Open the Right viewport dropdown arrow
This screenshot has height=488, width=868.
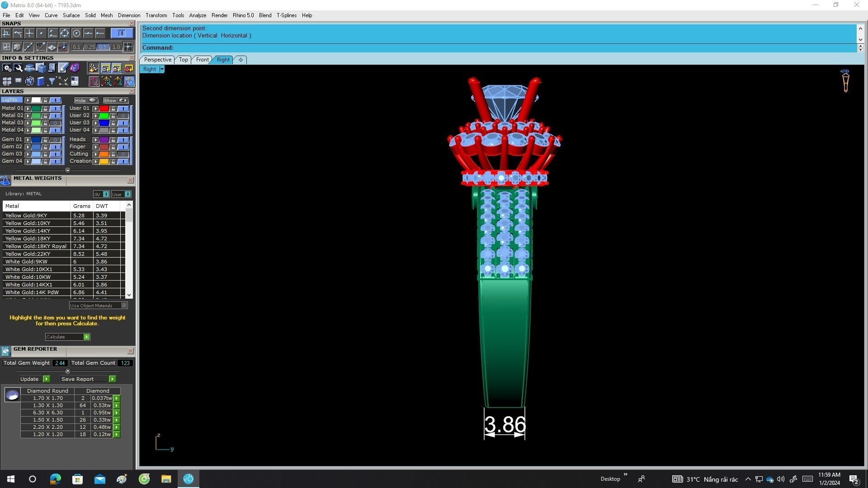tap(161, 69)
